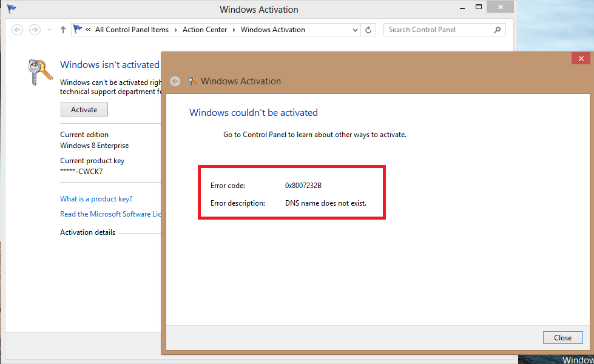Click the keys icon beside 'Windows isn't activated'
The image size is (594, 364).
coord(40,72)
